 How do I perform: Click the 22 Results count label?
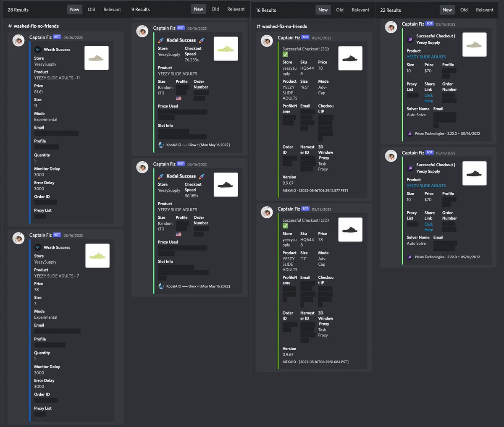click(391, 10)
